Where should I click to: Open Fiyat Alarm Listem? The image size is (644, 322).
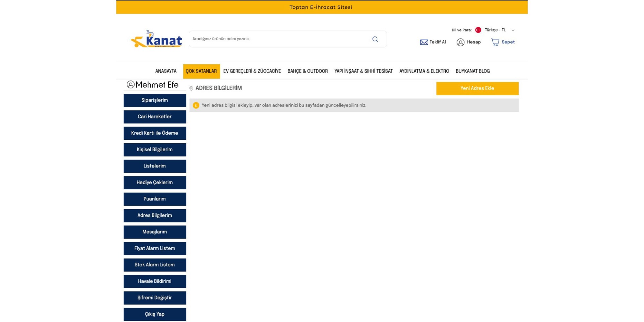point(155,249)
